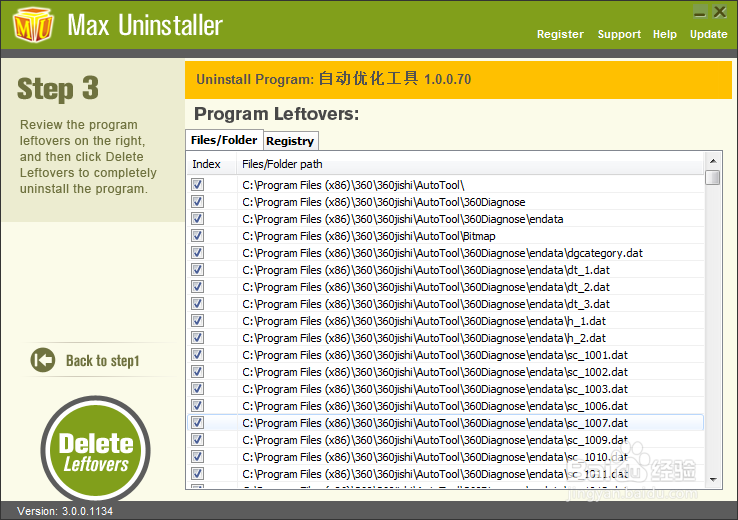Screen dimensions: 738x520
Task: Select the path ending in sc_1007.dat
Action: (435, 423)
